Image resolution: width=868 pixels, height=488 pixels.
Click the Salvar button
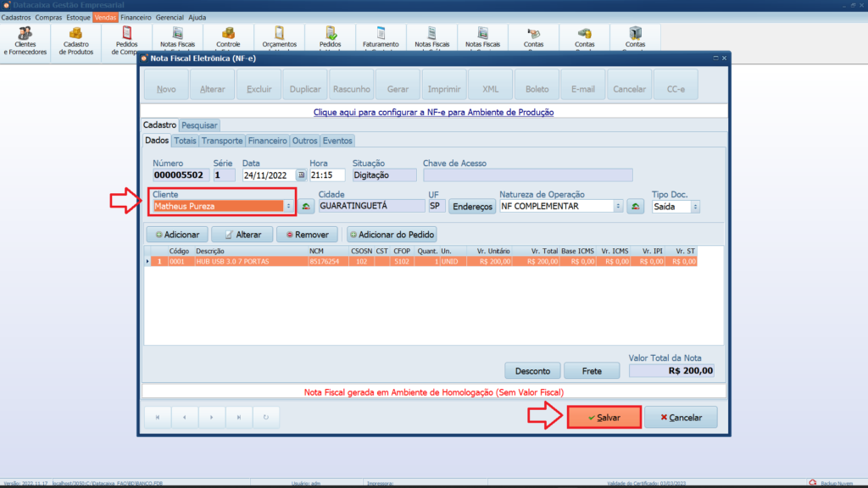pos(604,418)
